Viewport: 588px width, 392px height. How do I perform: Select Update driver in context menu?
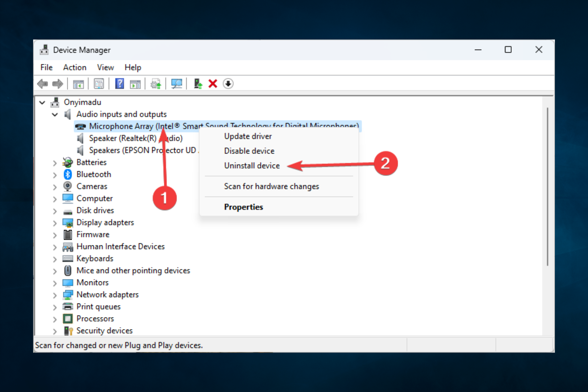248,136
